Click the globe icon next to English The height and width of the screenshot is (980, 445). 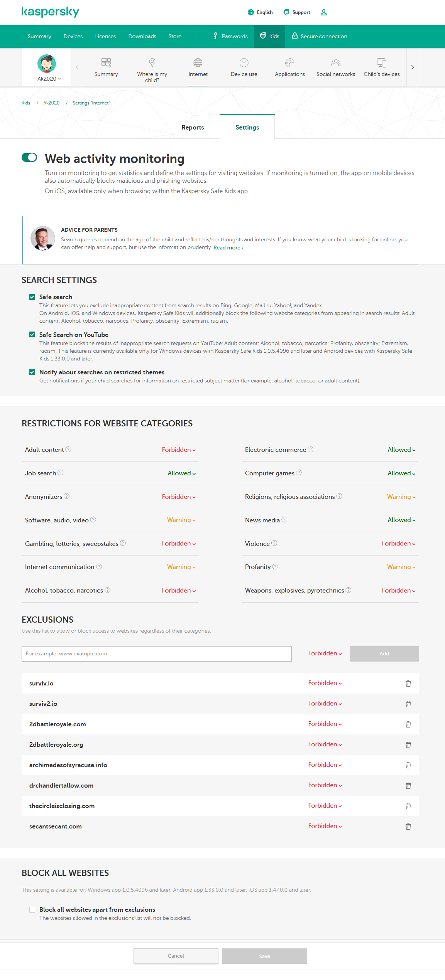(251, 12)
